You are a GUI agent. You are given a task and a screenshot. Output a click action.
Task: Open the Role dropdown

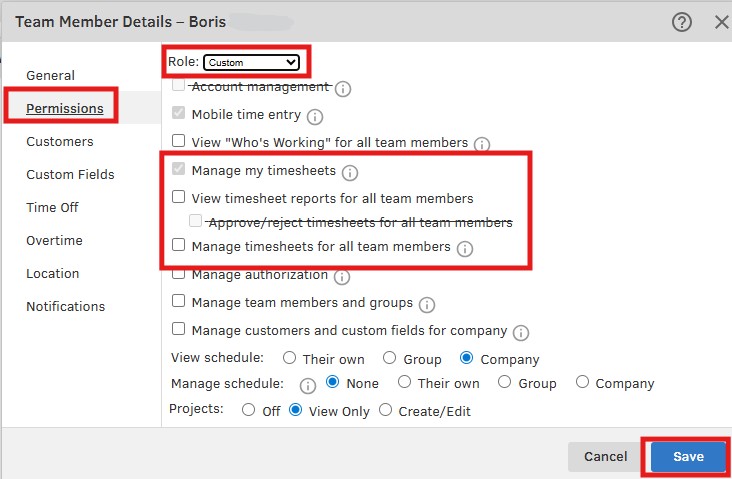click(x=251, y=62)
